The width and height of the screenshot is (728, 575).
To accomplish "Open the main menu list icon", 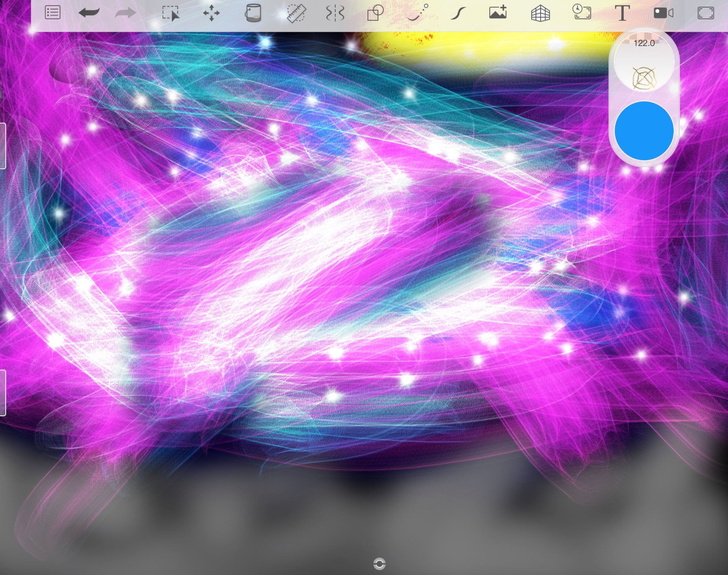I will 52,13.
